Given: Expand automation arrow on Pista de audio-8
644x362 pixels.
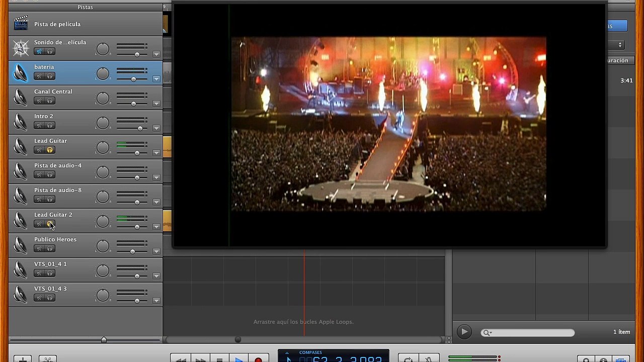Looking at the screenshot, I should coord(156,202).
